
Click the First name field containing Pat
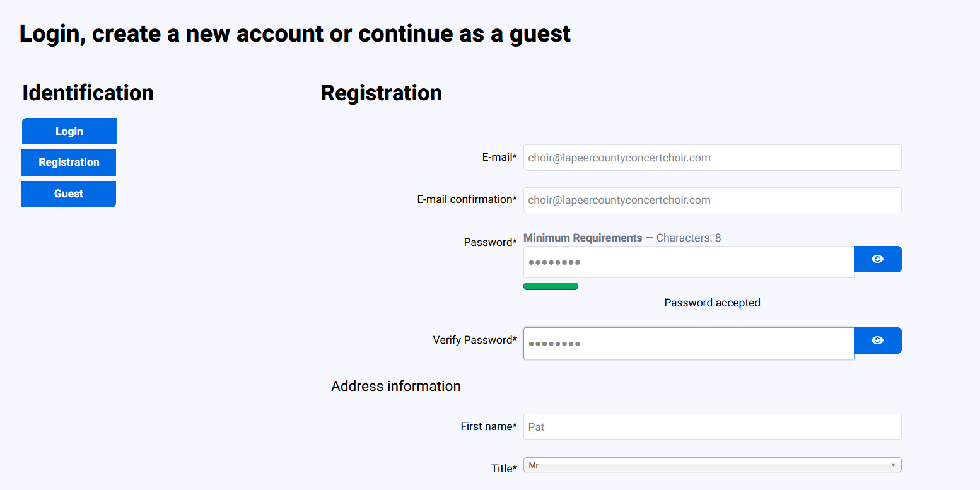[x=712, y=427]
